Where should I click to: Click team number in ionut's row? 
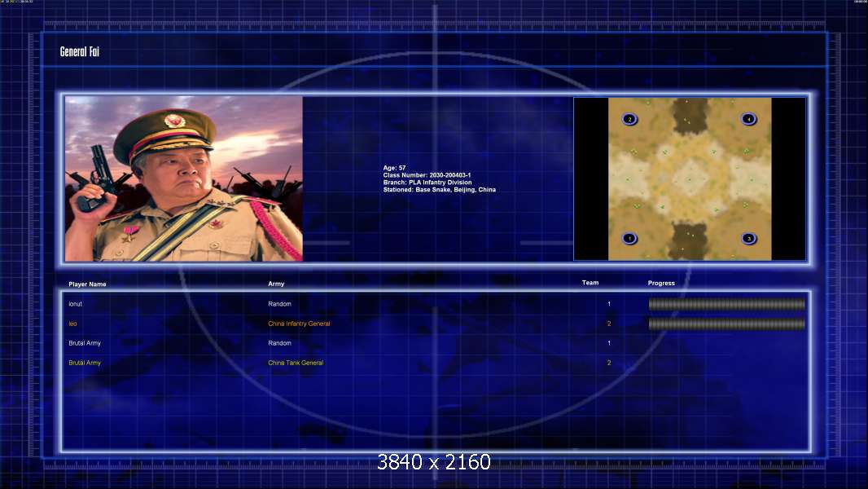click(609, 304)
